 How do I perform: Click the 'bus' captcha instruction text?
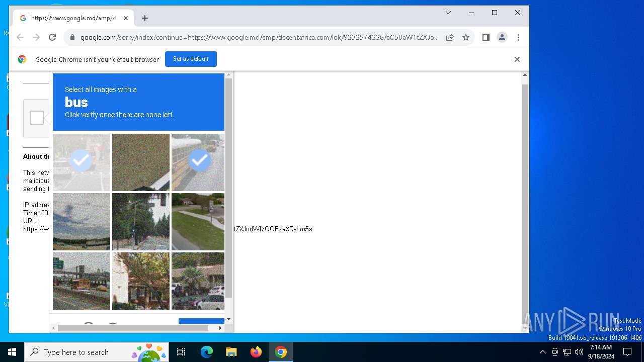(76, 102)
